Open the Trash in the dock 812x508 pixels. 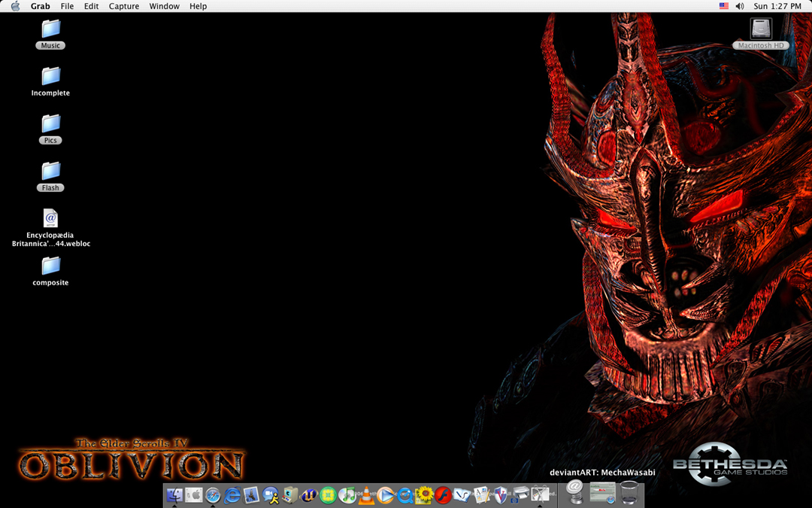tap(630, 492)
